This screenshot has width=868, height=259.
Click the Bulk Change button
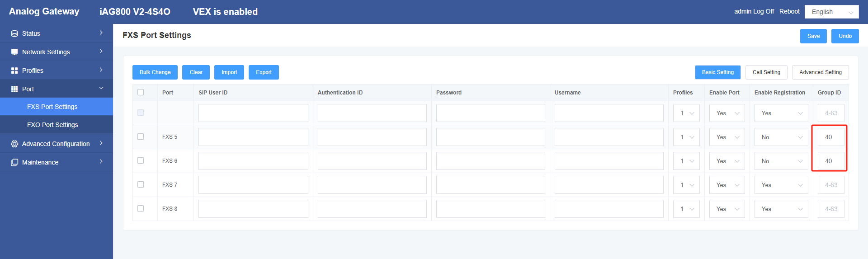click(155, 72)
